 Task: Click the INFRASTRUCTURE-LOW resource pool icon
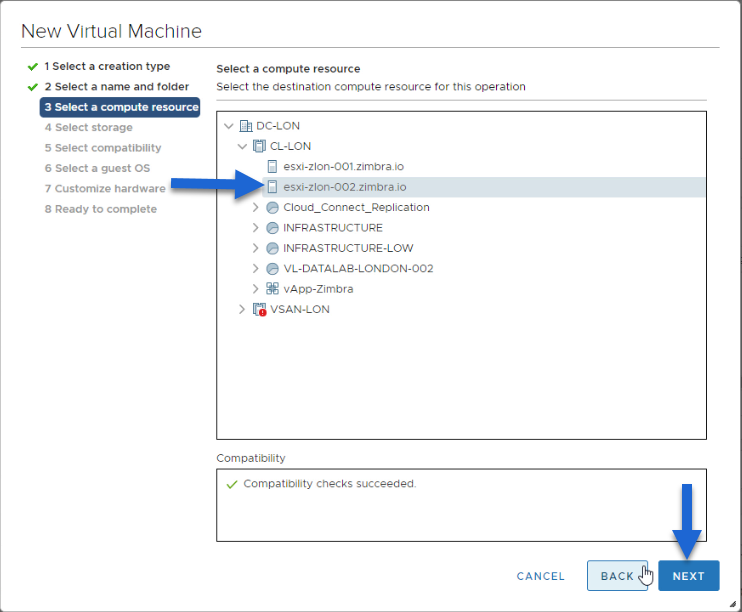point(273,248)
